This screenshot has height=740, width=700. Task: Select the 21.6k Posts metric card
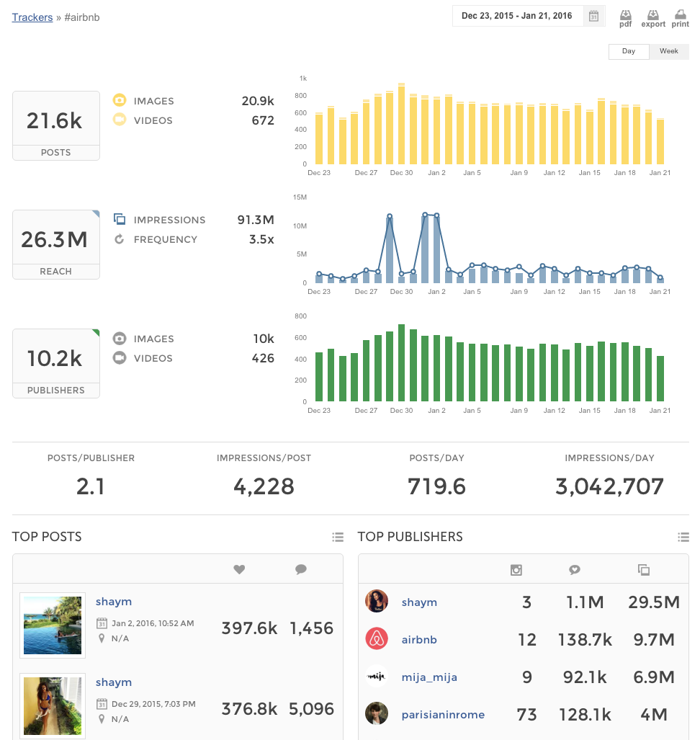pos(56,125)
